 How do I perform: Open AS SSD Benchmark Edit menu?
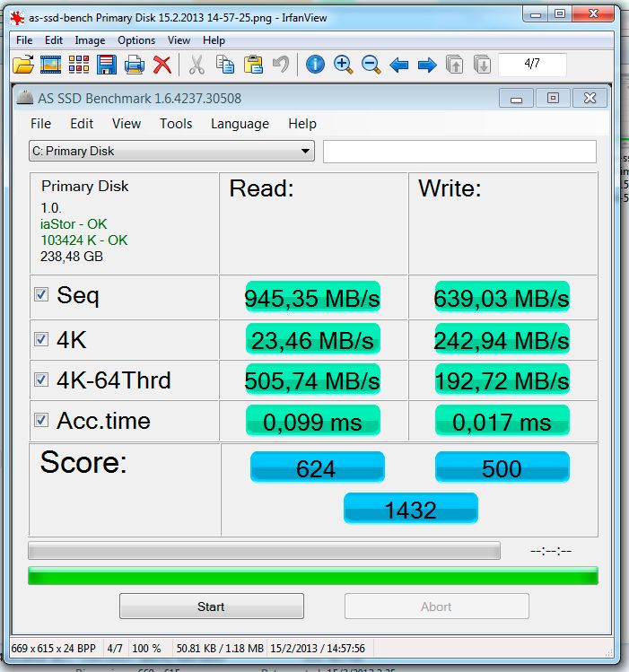pos(82,124)
